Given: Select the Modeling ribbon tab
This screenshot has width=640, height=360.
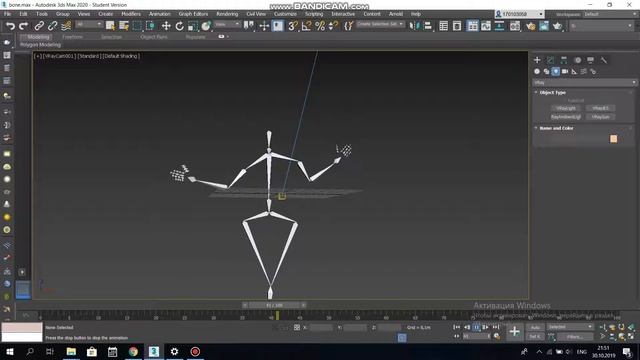Looking at the screenshot, I should coord(38,37).
